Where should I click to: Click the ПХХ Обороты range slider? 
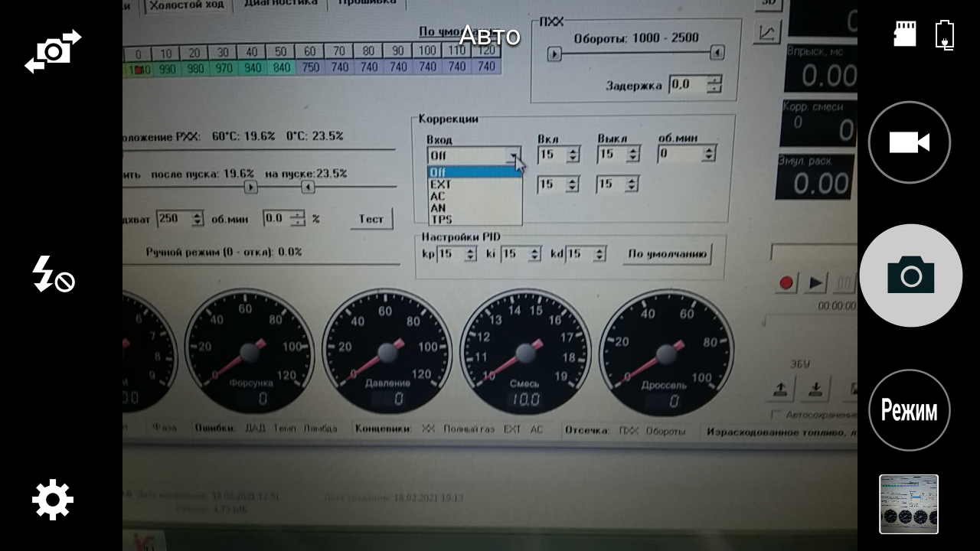point(635,53)
